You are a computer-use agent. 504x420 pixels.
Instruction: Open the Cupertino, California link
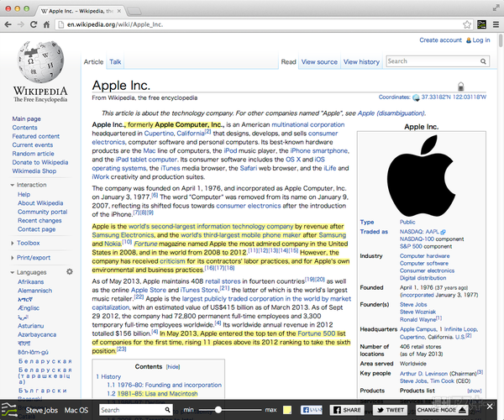pyautogui.click(x=174, y=134)
